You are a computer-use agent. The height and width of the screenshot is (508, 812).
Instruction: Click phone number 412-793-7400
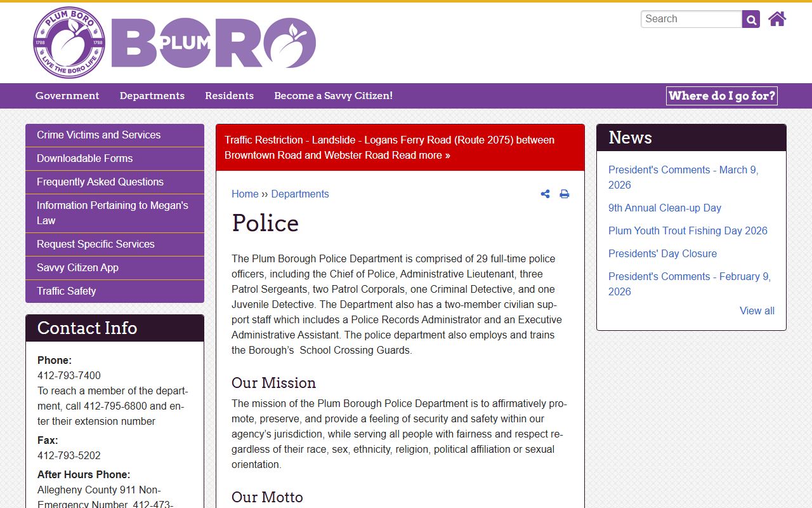click(69, 375)
